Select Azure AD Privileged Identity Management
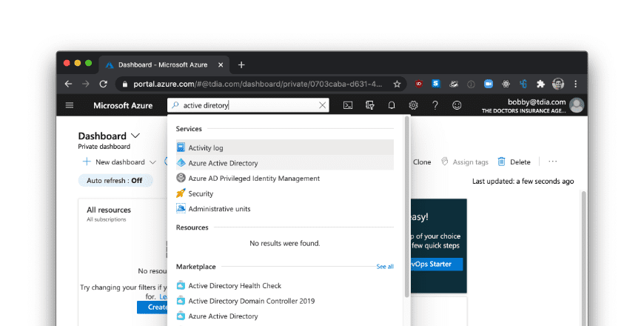The height and width of the screenshot is (326, 644). click(285, 178)
